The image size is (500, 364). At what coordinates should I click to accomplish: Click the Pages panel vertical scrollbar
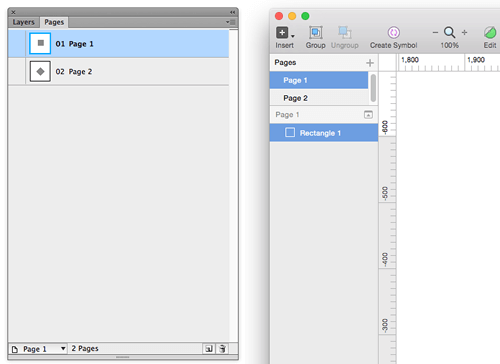click(x=234, y=185)
